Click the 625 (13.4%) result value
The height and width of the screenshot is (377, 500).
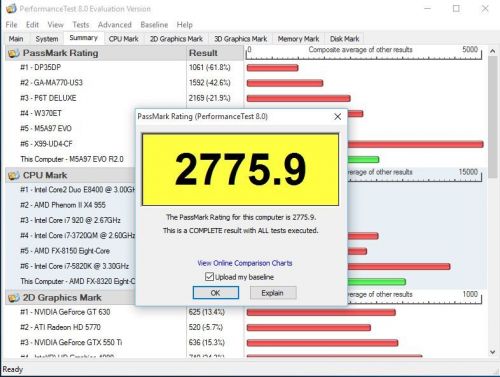pos(207,312)
